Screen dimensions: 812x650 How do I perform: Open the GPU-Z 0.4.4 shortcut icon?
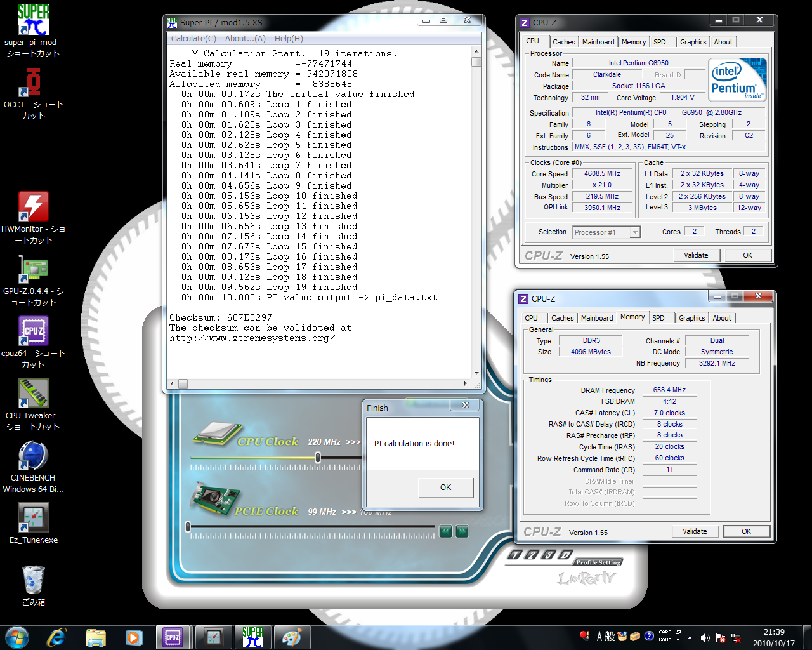33,269
